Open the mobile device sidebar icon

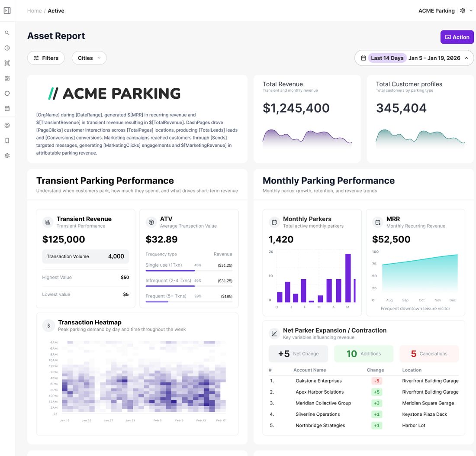[x=7, y=140]
